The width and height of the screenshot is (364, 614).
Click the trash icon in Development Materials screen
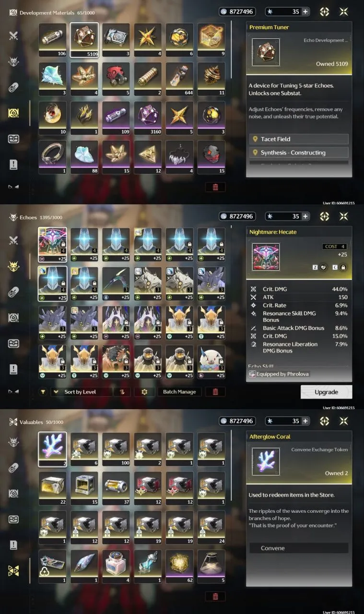[x=215, y=187]
